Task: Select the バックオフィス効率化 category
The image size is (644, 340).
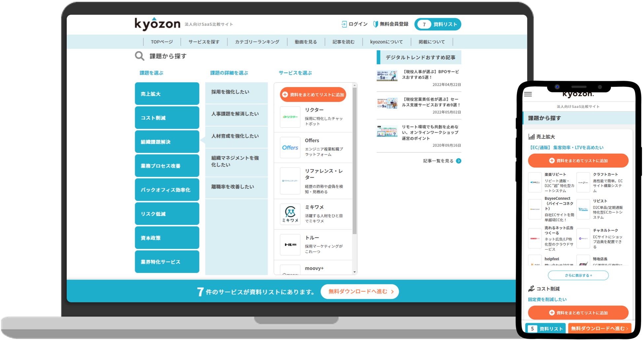Action: 167,190
